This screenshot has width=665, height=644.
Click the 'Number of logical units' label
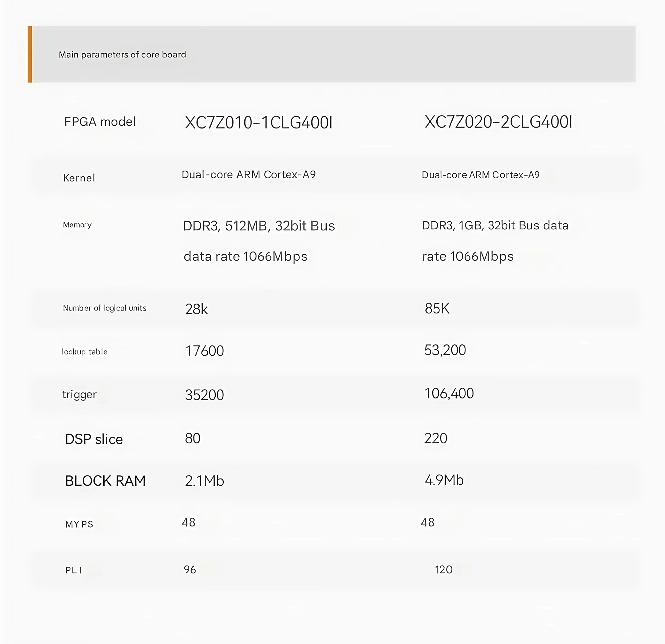click(105, 308)
